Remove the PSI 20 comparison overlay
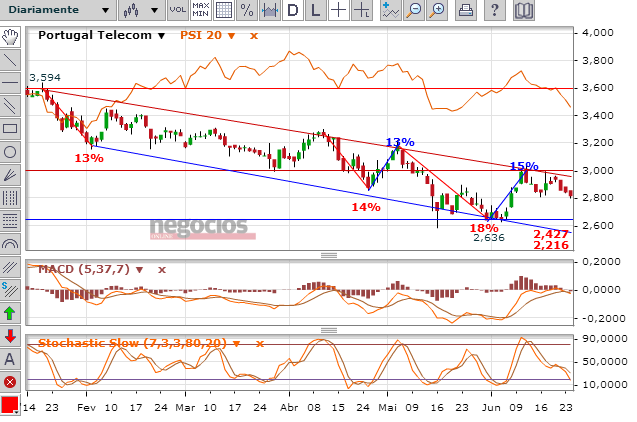The image size is (637, 422). [254, 36]
